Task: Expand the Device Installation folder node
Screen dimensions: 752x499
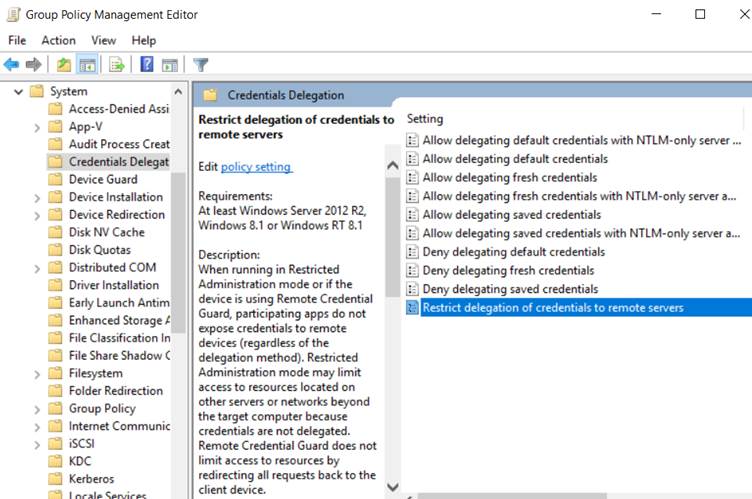Action: (x=37, y=198)
